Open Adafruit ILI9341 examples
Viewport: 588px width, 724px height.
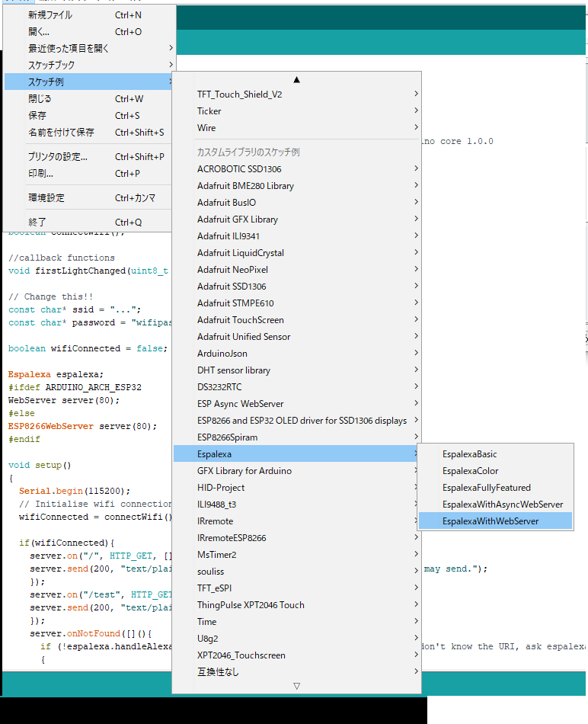tap(297, 236)
